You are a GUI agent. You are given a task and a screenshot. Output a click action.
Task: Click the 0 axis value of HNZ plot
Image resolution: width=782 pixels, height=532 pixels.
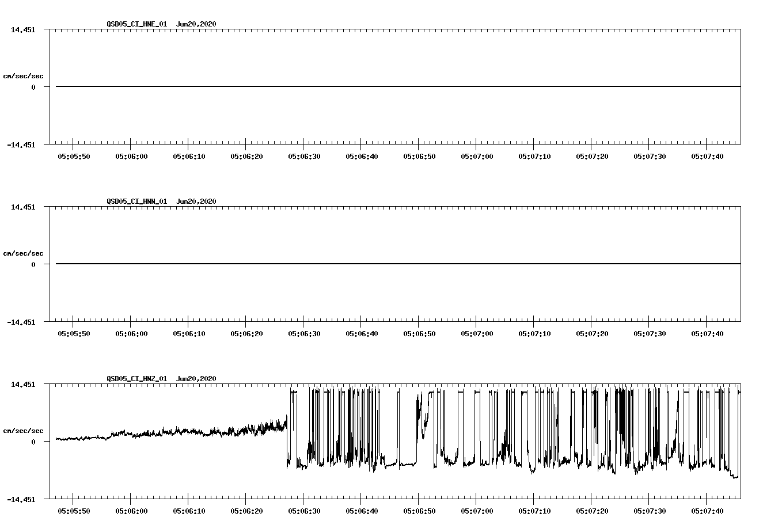coord(33,442)
